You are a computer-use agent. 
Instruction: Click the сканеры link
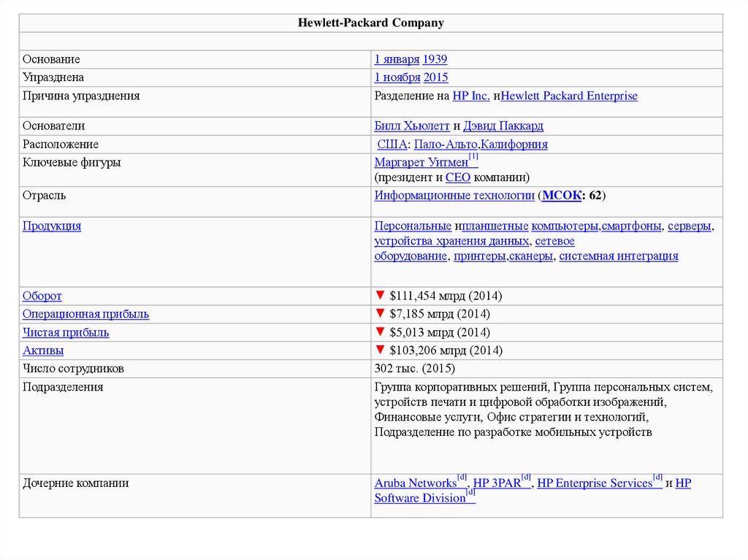(x=531, y=256)
